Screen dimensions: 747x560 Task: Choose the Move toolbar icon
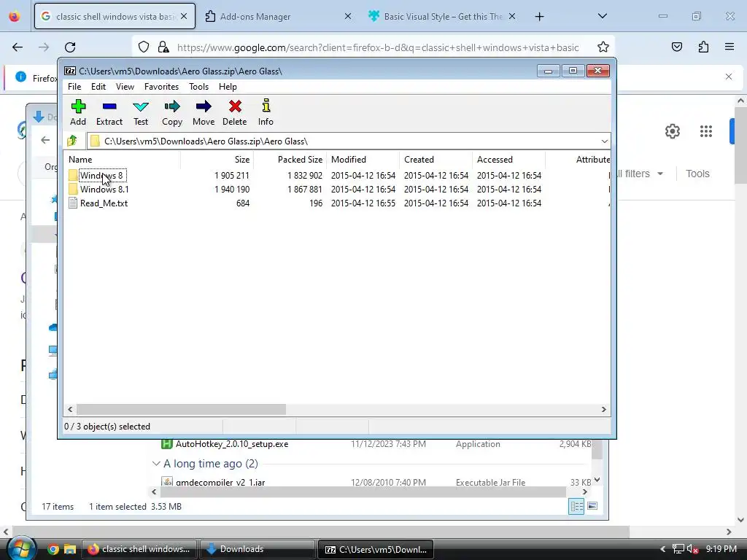point(204,112)
